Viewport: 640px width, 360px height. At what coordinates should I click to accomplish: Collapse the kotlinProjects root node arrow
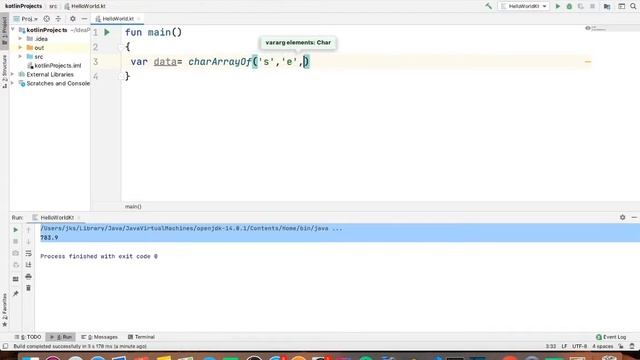tap(13, 30)
